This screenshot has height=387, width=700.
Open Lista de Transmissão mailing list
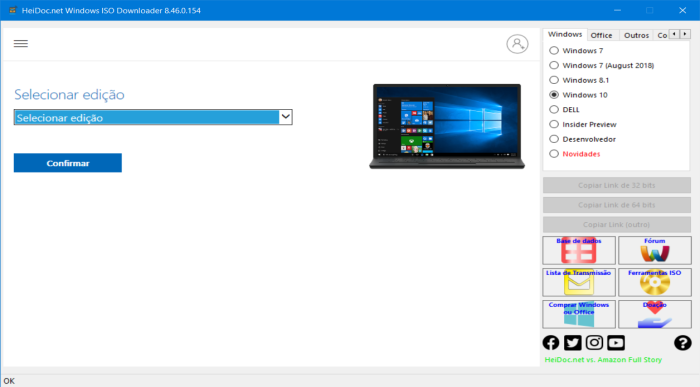coord(579,282)
